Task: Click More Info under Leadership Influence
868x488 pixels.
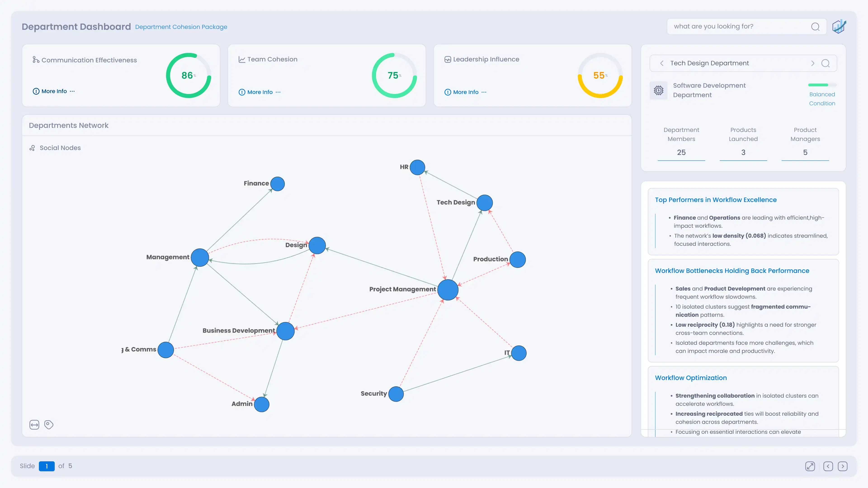Action: coord(466,92)
